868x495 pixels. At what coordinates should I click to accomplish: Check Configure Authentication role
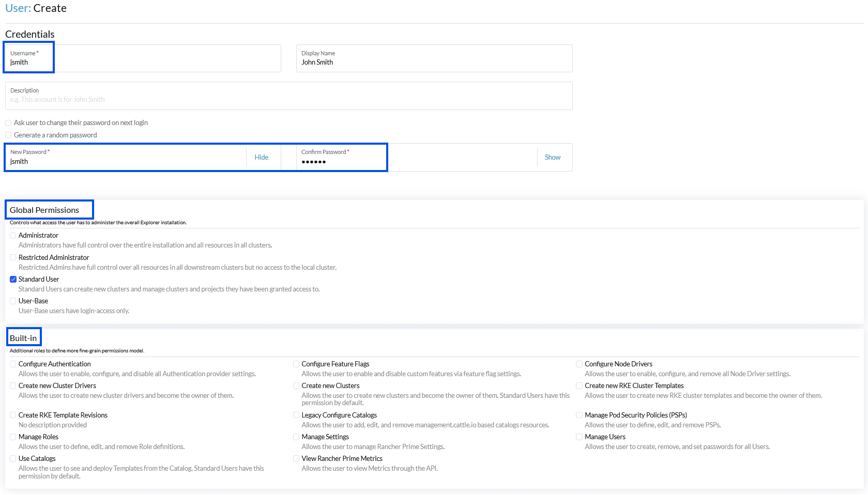point(13,364)
